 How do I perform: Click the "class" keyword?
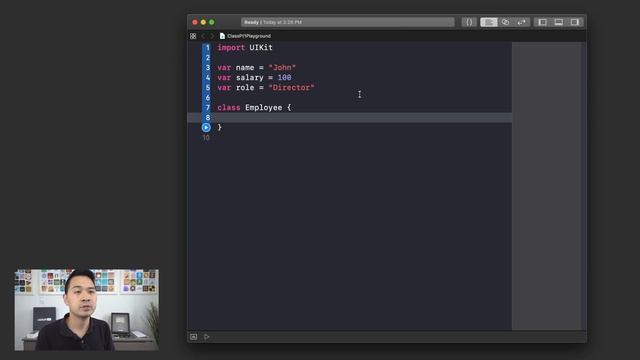(x=229, y=108)
